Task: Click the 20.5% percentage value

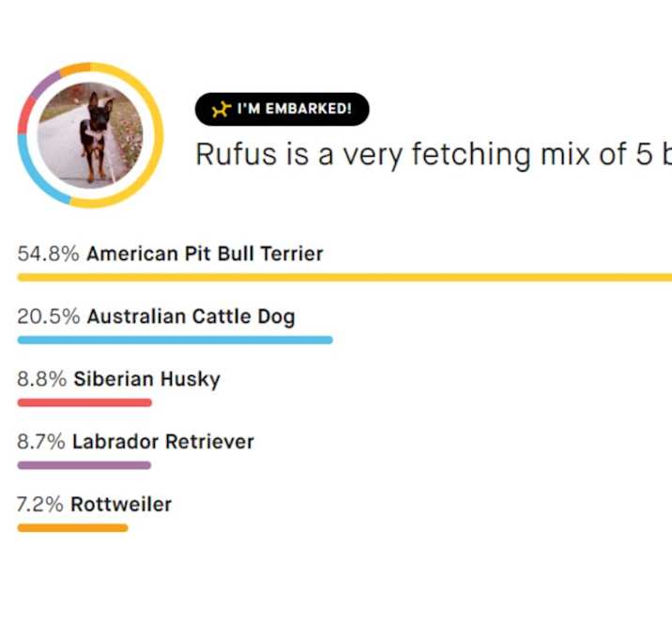Action: [x=49, y=317]
